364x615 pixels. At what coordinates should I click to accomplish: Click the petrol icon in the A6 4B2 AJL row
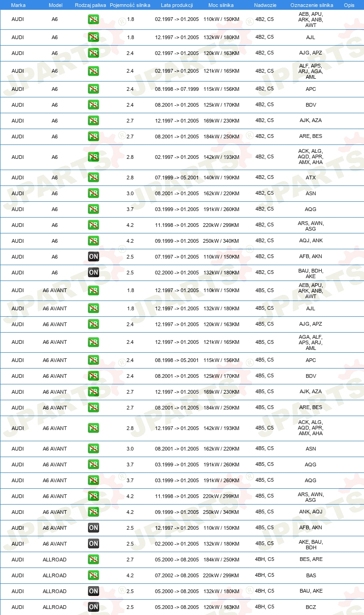point(94,37)
